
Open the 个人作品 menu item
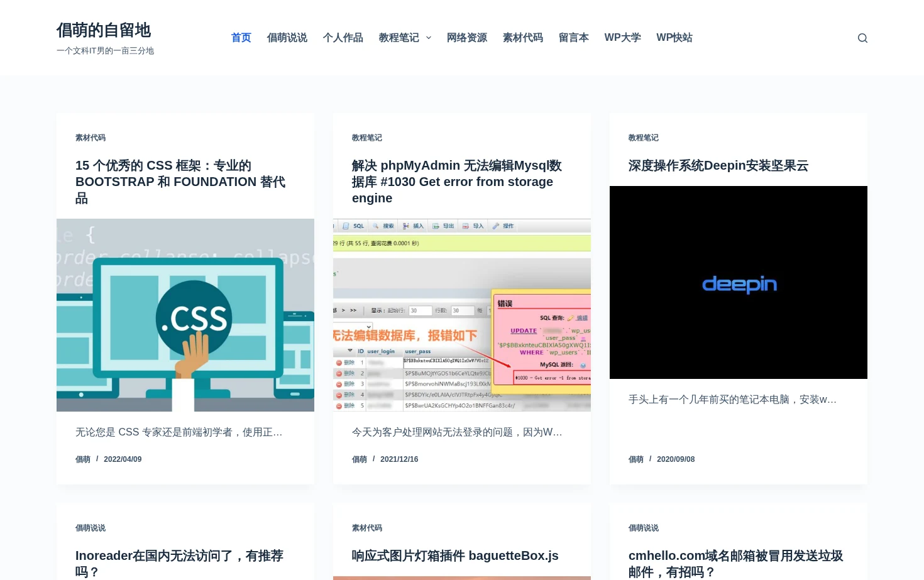[x=343, y=38]
